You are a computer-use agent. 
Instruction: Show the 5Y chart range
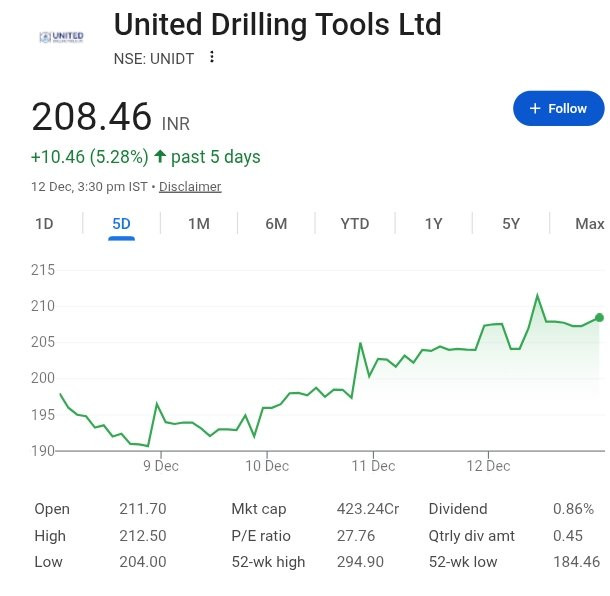[511, 224]
